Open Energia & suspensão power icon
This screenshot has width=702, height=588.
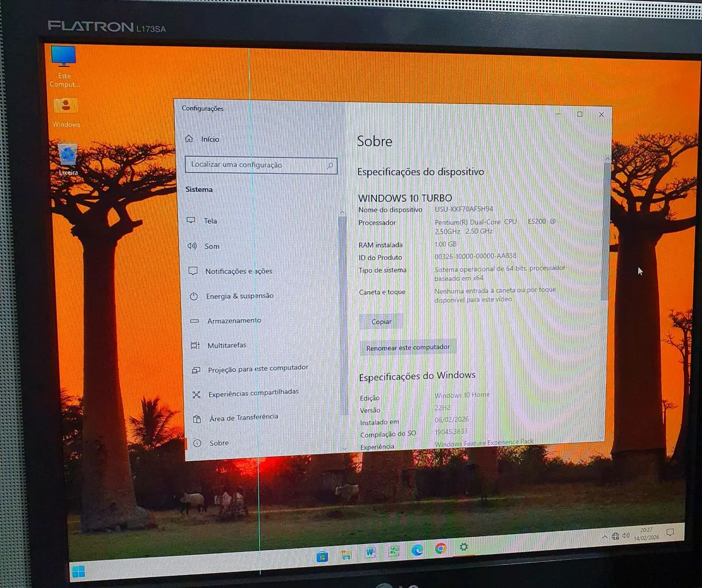pos(194,296)
